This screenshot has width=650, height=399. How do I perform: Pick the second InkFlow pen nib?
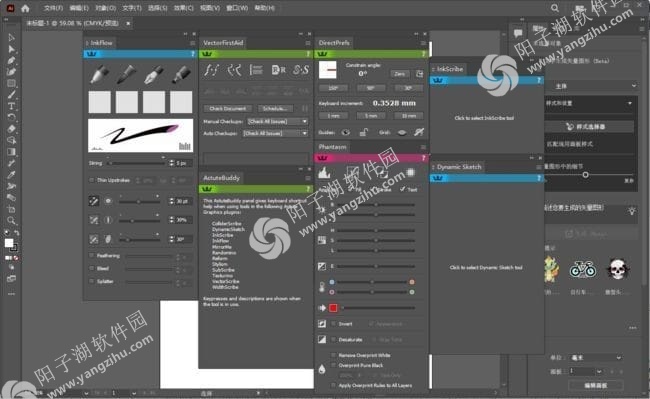[126, 74]
